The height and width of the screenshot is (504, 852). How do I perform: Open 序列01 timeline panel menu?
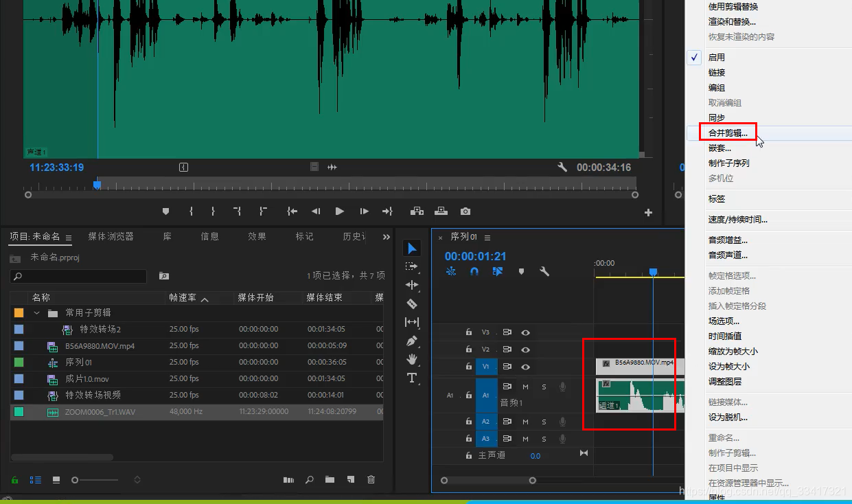click(487, 238)
